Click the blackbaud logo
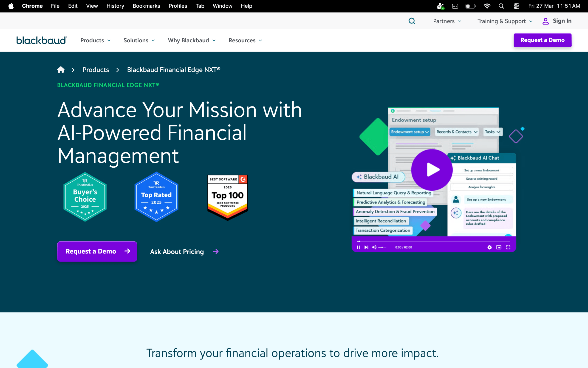Screen dimensions: 588x368 42,40
